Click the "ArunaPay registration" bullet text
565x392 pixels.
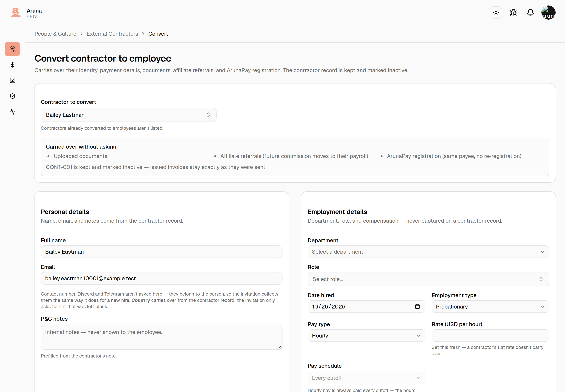click(x=454, y=156)
